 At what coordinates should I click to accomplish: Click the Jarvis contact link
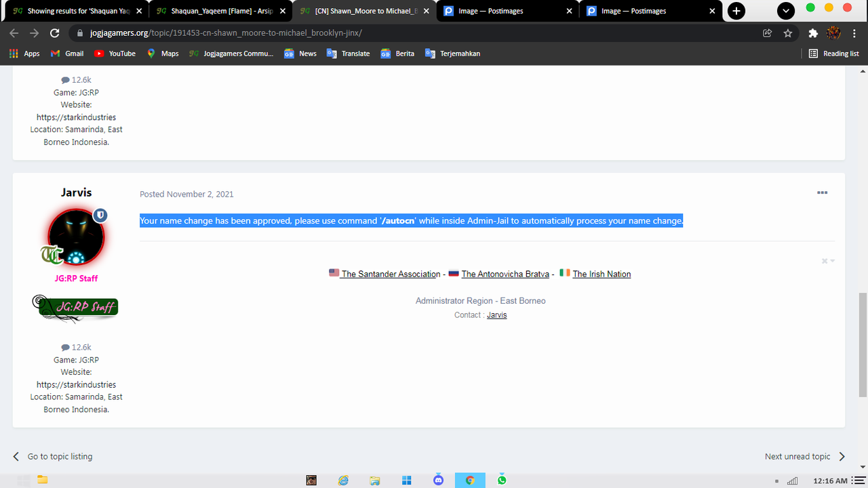point(497,315)
